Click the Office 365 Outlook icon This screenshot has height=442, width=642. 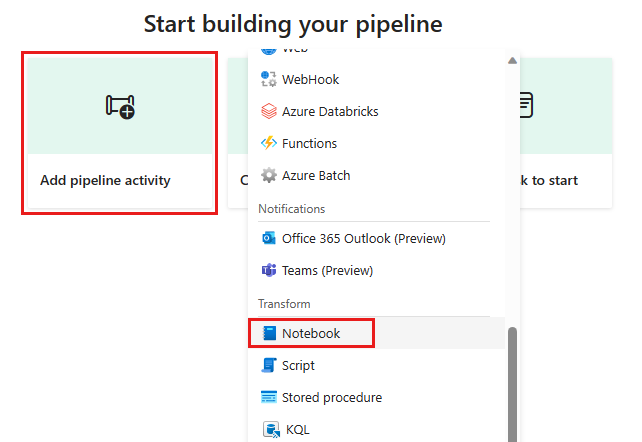(x=268, y=238)
